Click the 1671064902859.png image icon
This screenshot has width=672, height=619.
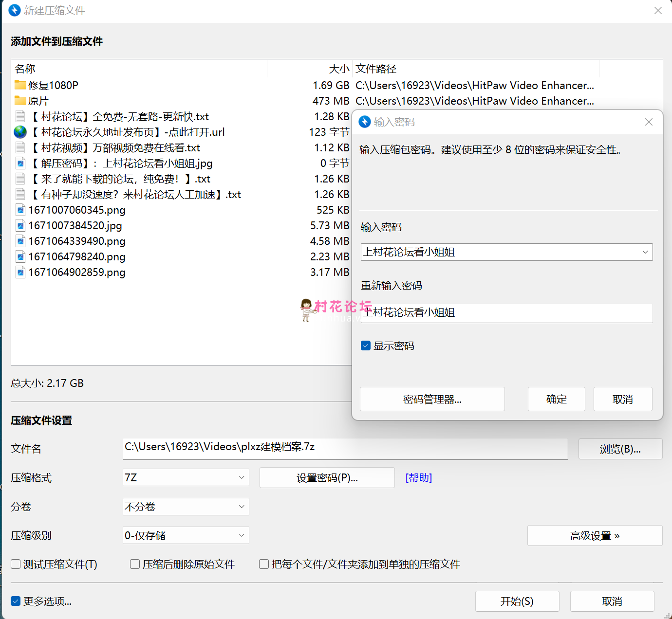tap(20, 272)
